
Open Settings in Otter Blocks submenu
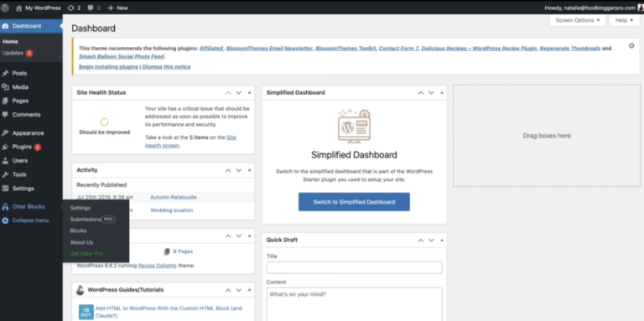[x=80, y=208]
